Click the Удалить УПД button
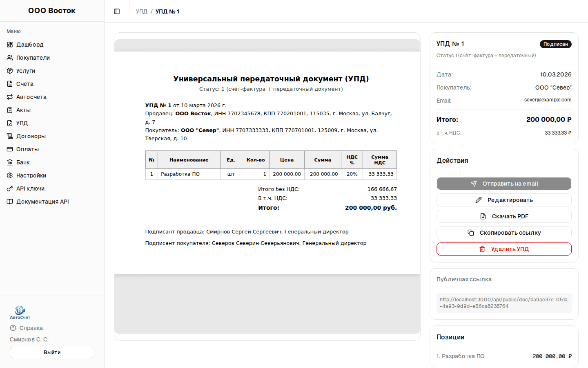The height and width of the screenshot is (368, 588). [504, 249]
